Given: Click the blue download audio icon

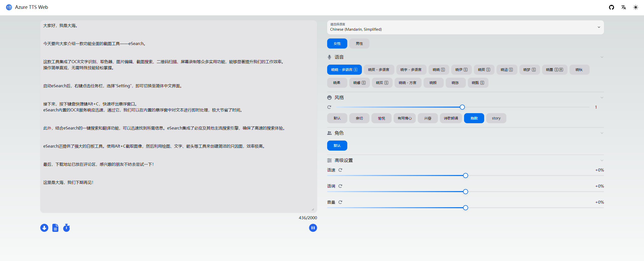Looking at the screenshot, I should click(x=44, y=228).
